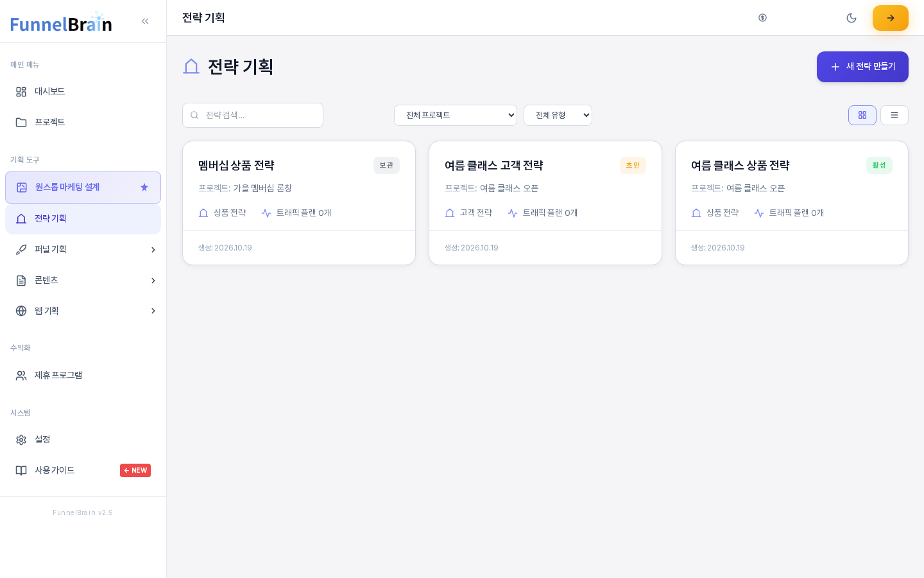
Task: Expand the 콘텐츠 submenu chevron
Action: tap(153, 281)
